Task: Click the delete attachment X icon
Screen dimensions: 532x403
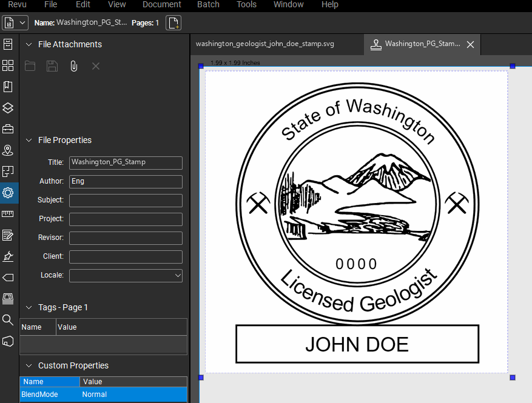Action: click(96, 66)
